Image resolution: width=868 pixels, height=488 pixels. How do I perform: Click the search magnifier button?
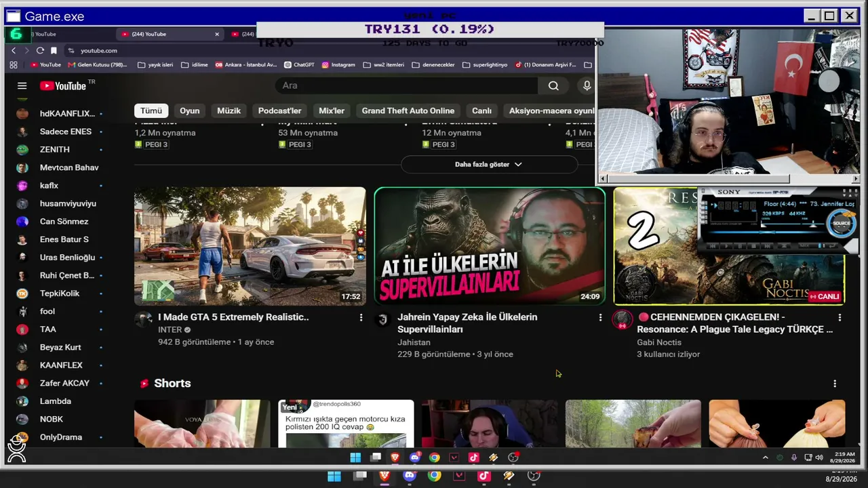553,85
